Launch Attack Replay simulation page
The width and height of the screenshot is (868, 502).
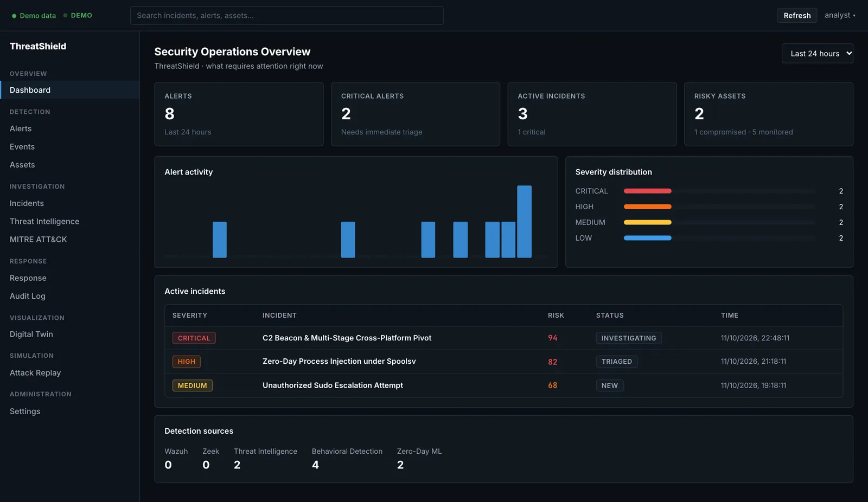pos(69,373)
